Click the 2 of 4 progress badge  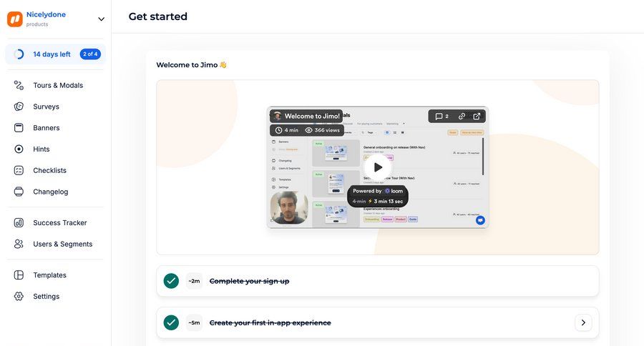pyautogui.click(x=90, y=54)
